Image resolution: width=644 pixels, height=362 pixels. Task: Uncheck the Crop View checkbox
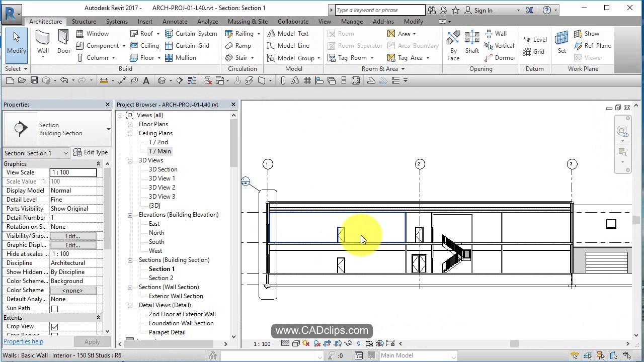(55, 326)
